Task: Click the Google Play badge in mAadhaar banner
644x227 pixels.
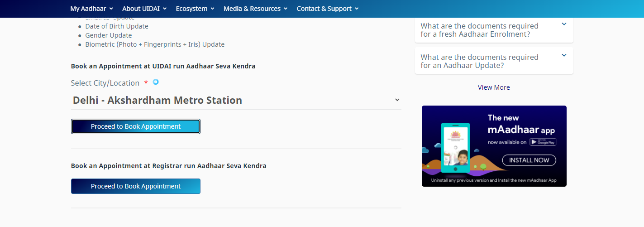Action: tap(543, 142)
